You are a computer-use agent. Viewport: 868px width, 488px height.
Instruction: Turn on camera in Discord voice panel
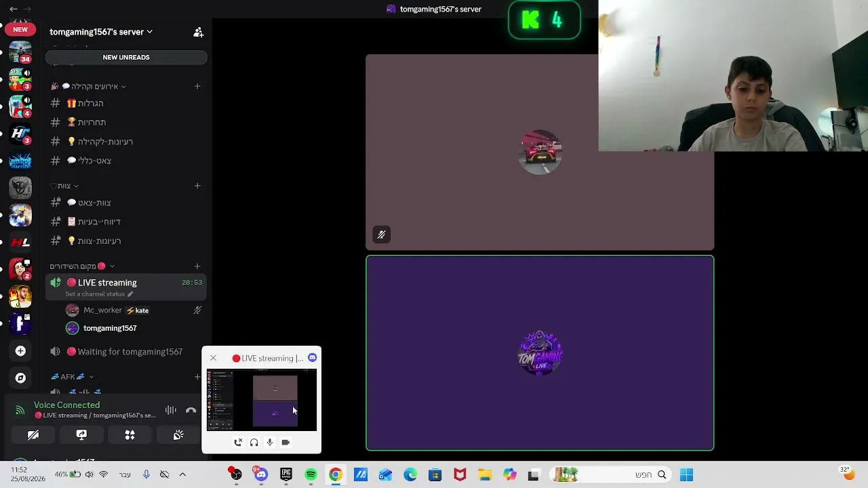coord(33,435)
